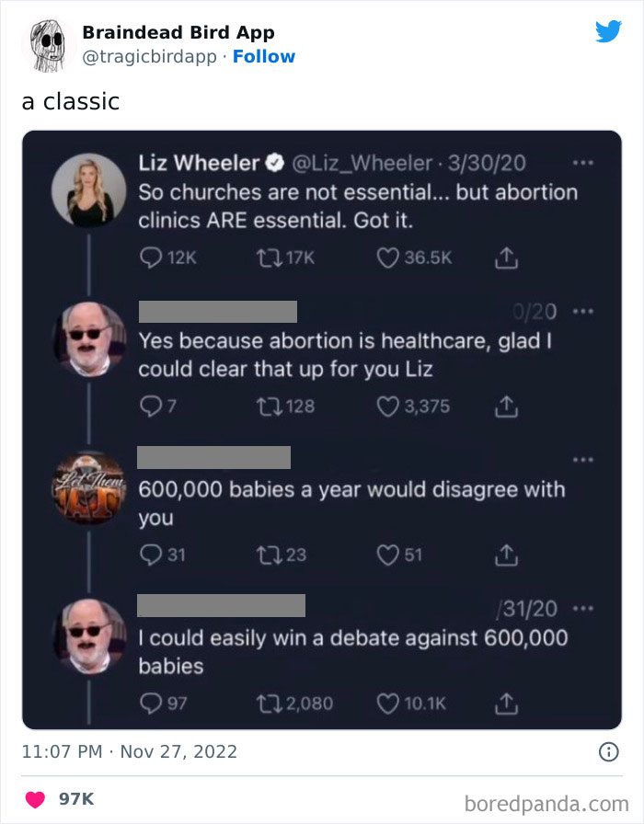
Task: Click the Twitter bird logo
Action: pos(608,32)
